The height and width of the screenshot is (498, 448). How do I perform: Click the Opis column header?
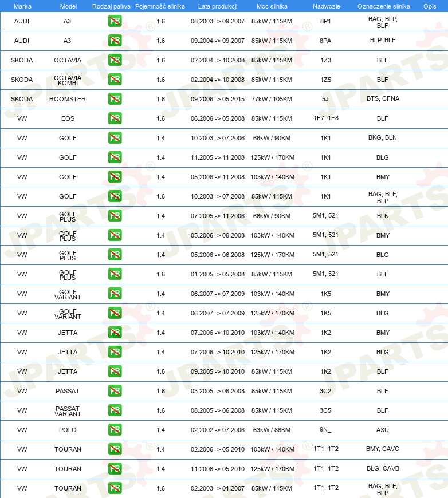430,6
